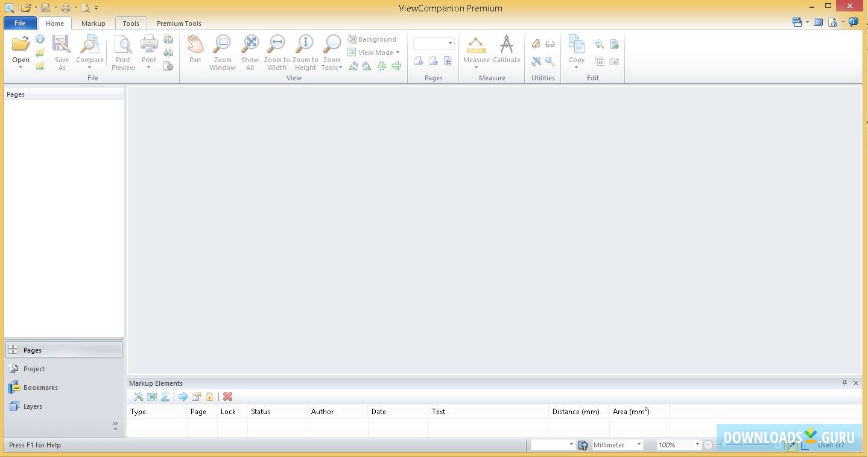Switch to the Markup ribbon tab

(93, 24)
